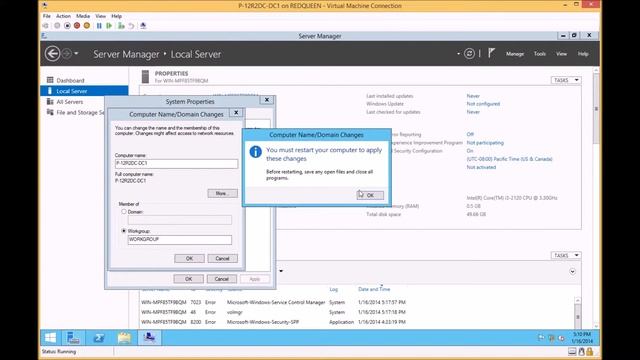Click the keyboard icon in VM status bar
The width and height of the screenshot is (640, 360).
[x=572, y=351]
